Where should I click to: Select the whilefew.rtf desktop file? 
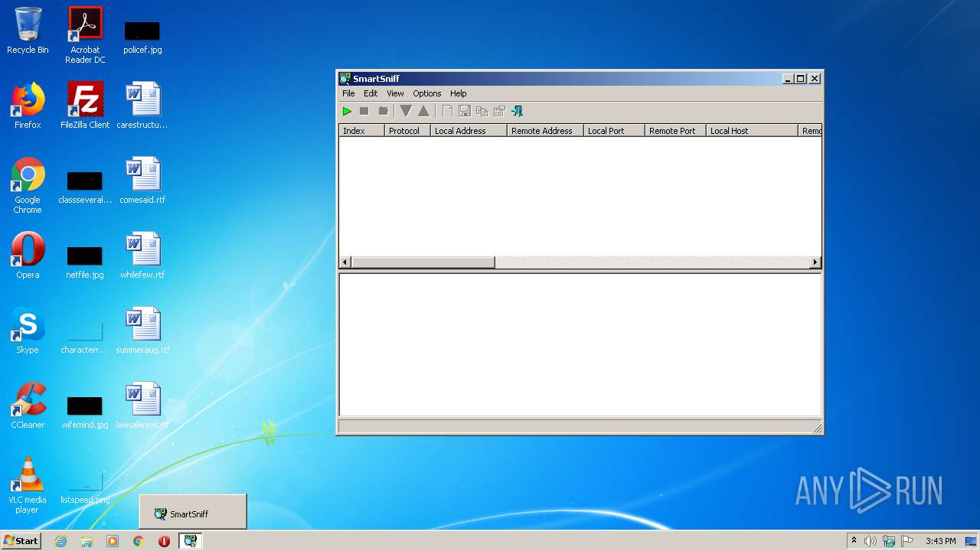coord(142,256)
